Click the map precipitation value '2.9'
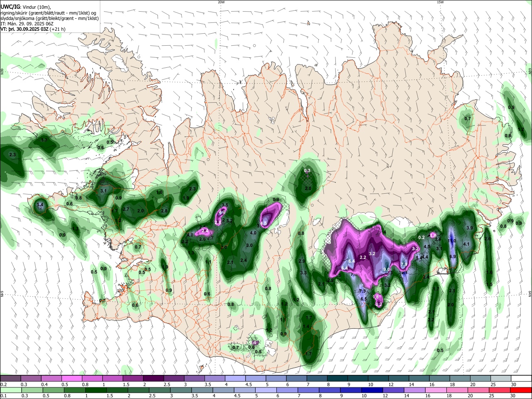 [302, 261]
